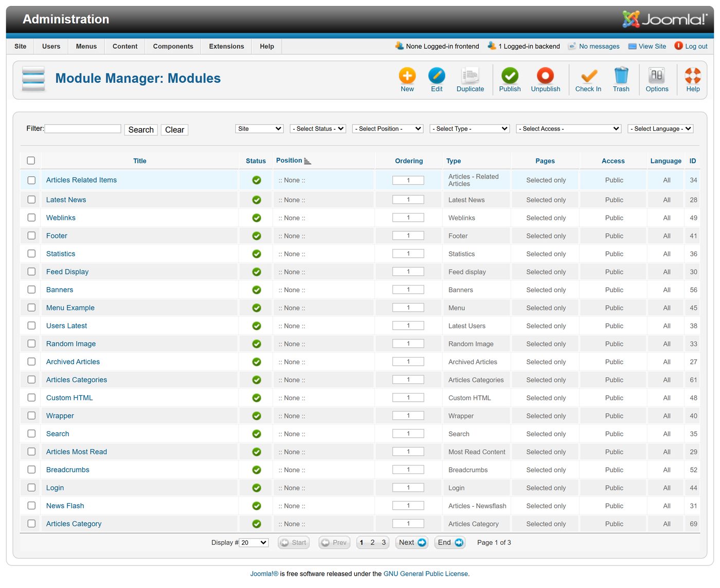Check the Weblinks row checkbox
Viewport: 720px width, 588px height.
(31, 218)
